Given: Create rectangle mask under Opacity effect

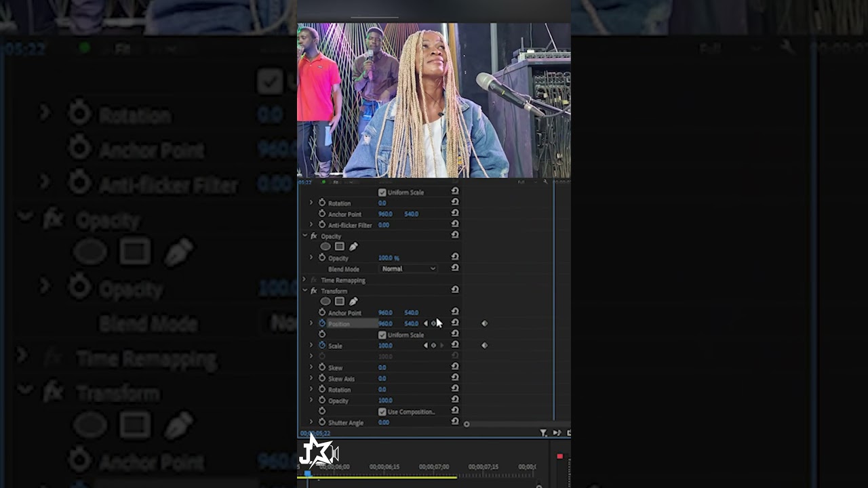Looking at the screenshot, I should [x=340, y=247].
